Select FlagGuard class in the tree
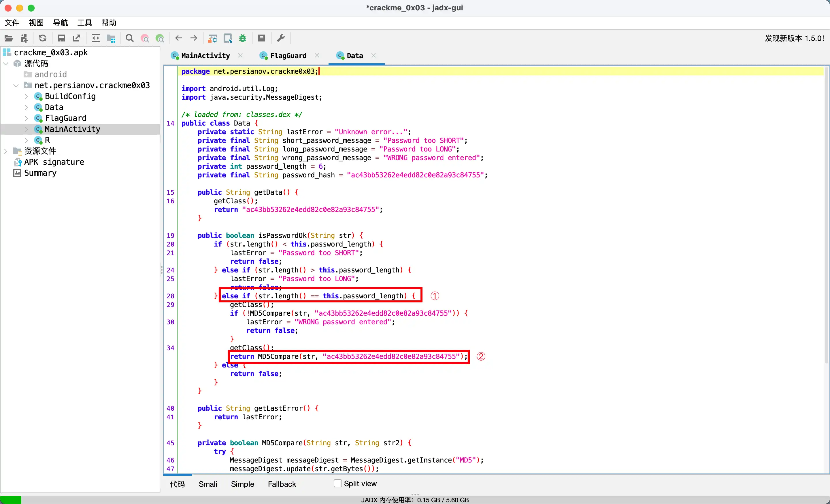830x504 pixels. [x=66, y=118]
